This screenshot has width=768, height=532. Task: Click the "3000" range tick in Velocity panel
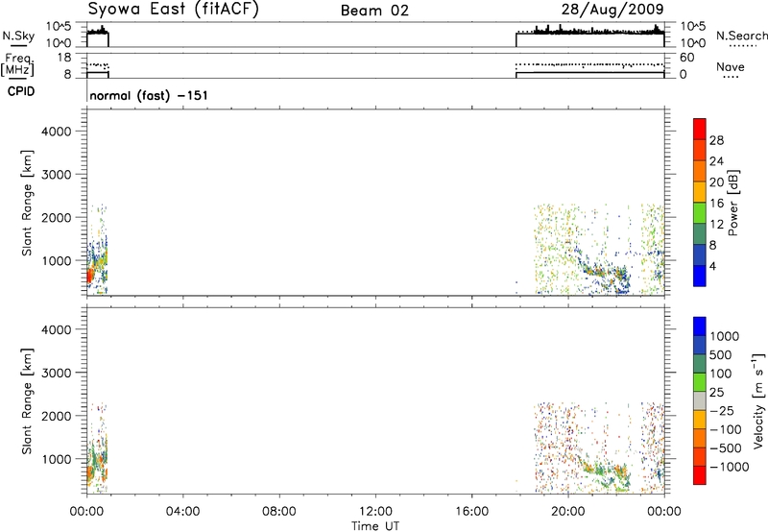coord(57,373)
